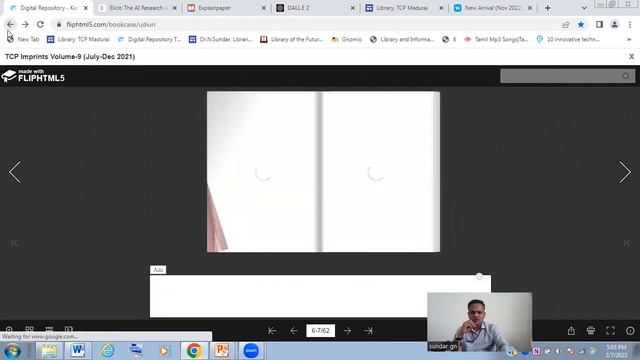Open Microsoft Word from taskbar
This screenshot has height=360, width=640.
pos(78,351)
